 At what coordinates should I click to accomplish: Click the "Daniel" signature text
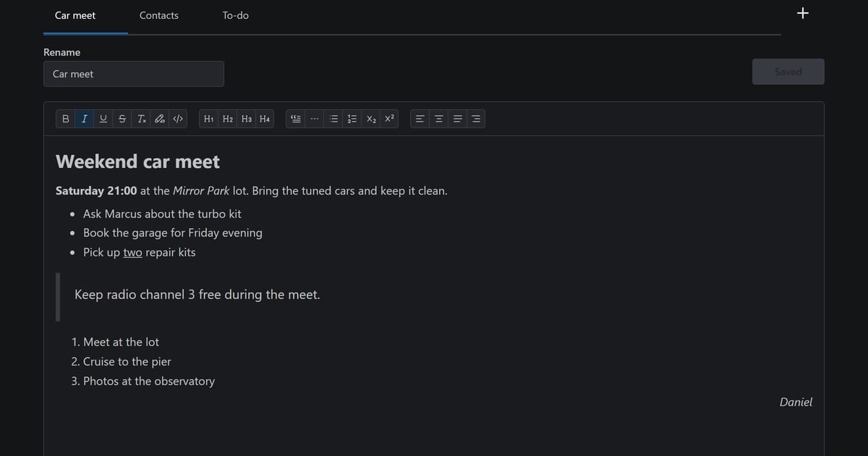point(796,402)
